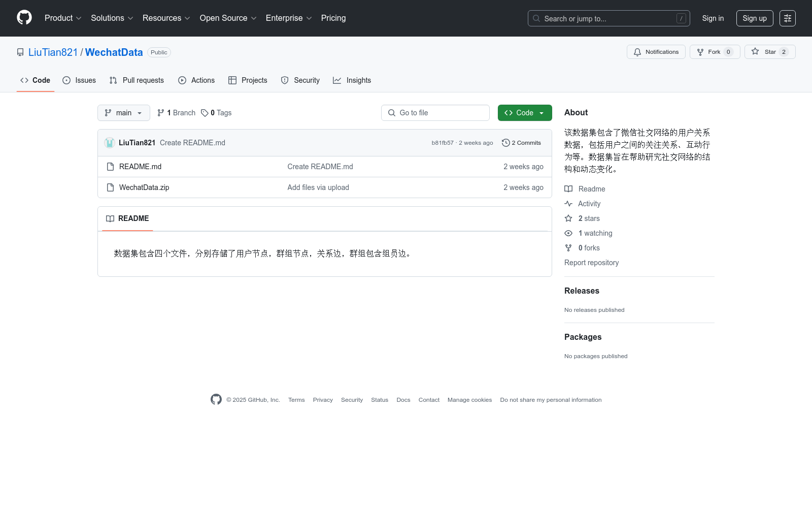The height and width of the screenshot is (508, 812).
Task: Expand the Enterprise menu
Action: pyautogui.click(x=289, y=18)
